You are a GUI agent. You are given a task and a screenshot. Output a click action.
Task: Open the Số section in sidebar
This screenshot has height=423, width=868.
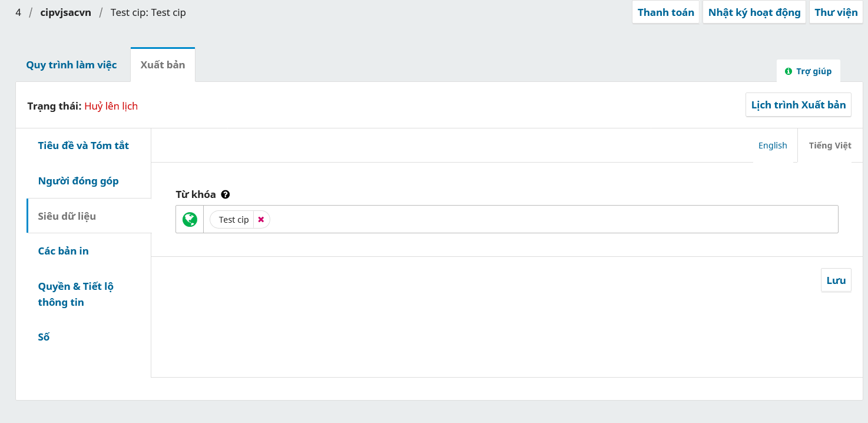click(44, 337)
